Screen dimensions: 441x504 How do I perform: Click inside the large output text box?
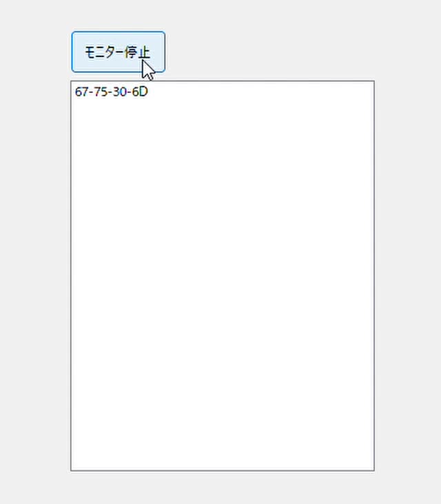(223, 276)
